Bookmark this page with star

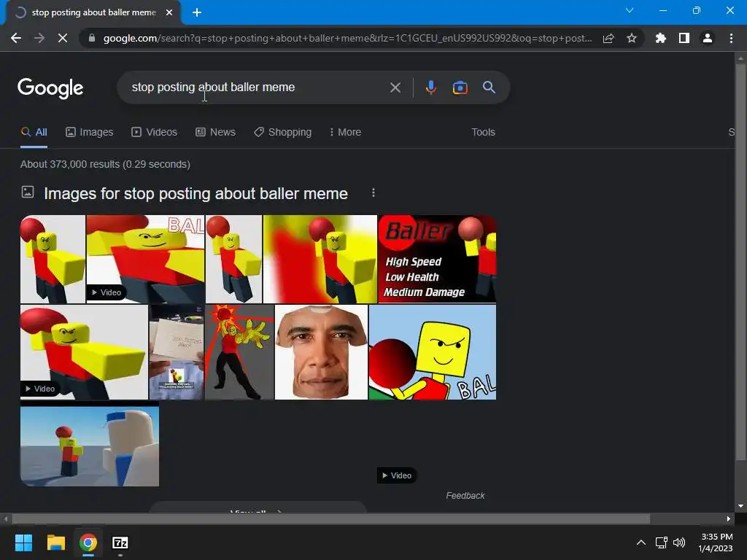[x=631, y=38]
